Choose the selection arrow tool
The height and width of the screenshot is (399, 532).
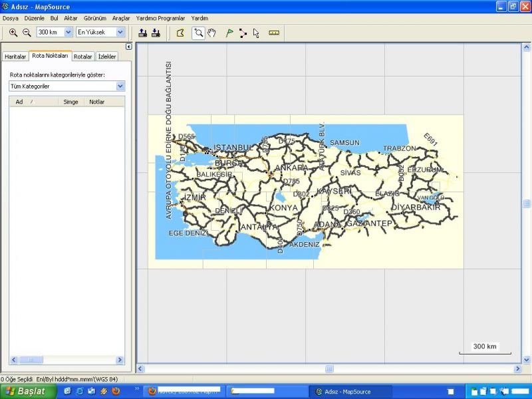(x=255, y=32)
